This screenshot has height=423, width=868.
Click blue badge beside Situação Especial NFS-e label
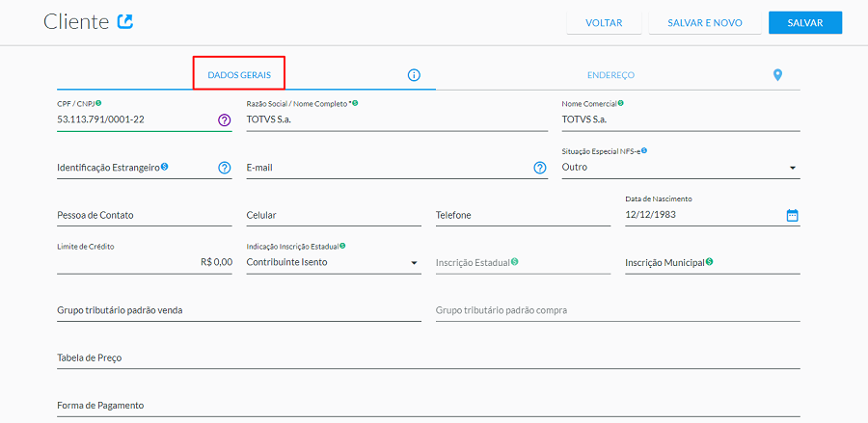(x=644, y=150)
